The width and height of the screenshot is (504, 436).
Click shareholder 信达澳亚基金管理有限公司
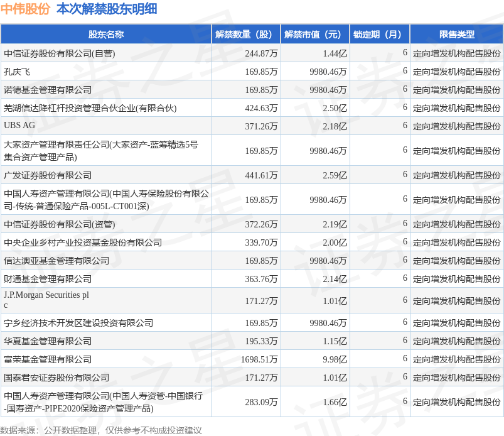[x=56, y=261]
